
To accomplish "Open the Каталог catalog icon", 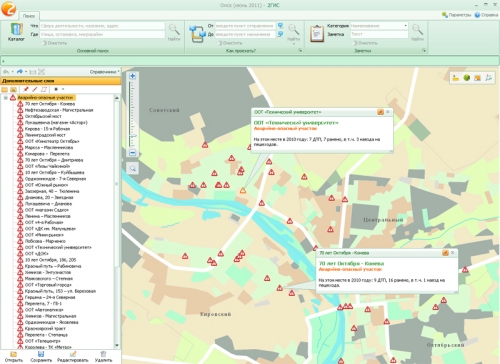I will coord(16,32).
